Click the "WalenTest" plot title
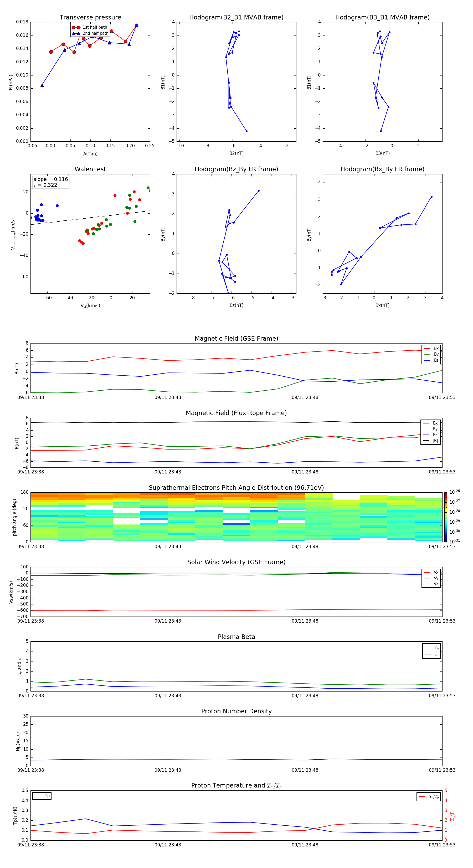The width and height of the screenshot is (473, 868). [90, 169]
